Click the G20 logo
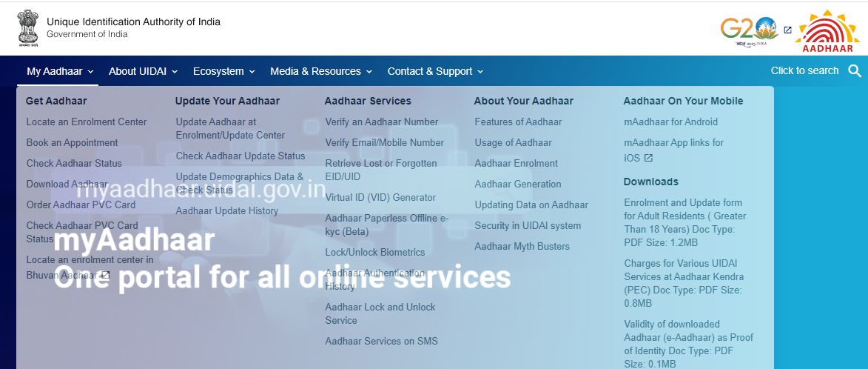The image size is (868, 369). pos(748,30)
